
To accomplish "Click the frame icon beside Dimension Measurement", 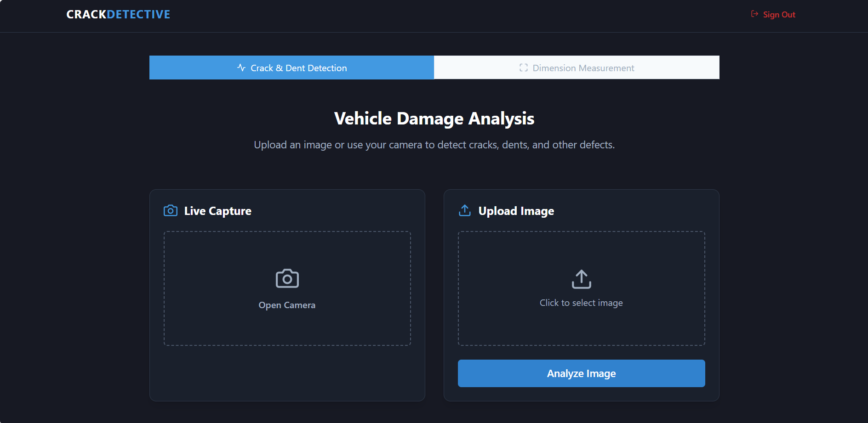I will pyautogui.click(x=523, y=68).
